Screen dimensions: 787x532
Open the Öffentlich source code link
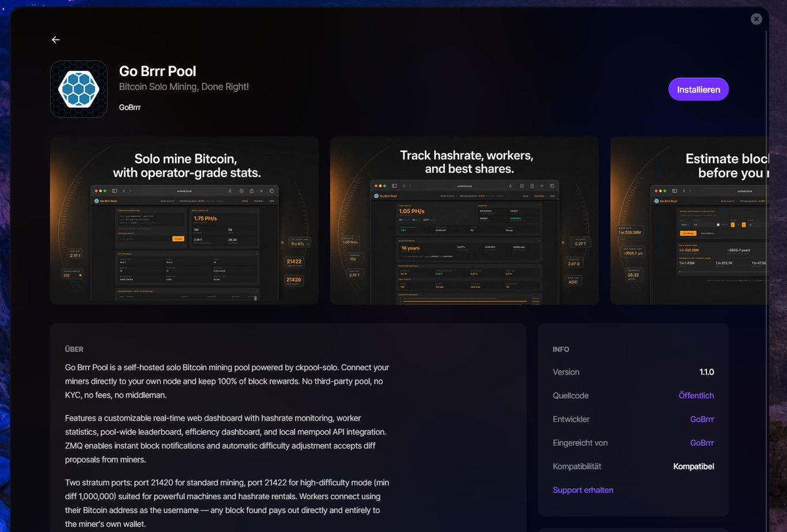(x=696, y=396)
